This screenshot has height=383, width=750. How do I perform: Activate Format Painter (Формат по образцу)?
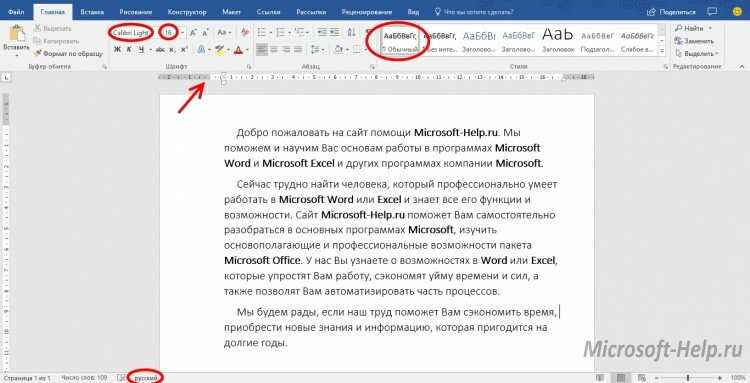(68, 54)
